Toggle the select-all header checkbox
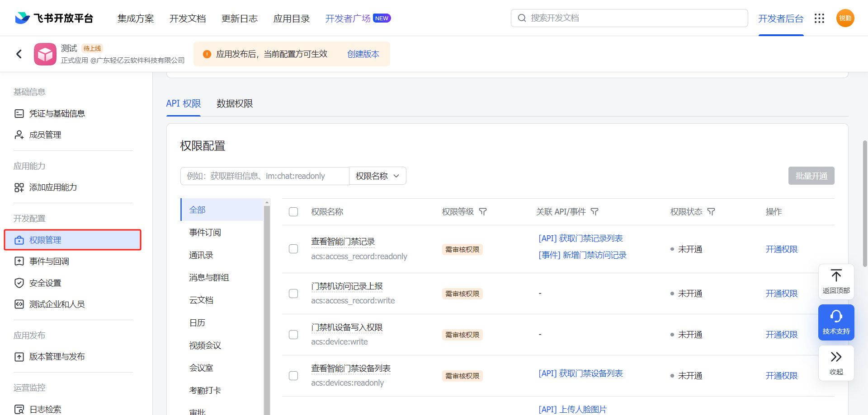The image size is (868, 415). pos(293,212)
